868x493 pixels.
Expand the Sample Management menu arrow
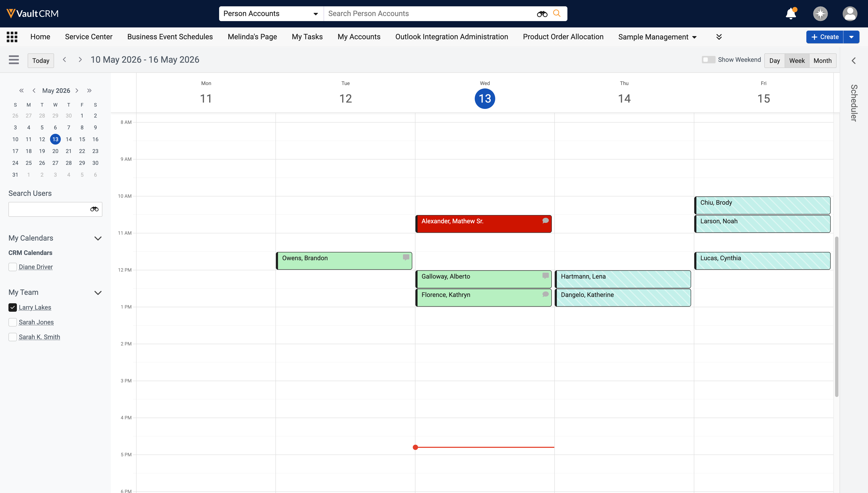[694, 37]
